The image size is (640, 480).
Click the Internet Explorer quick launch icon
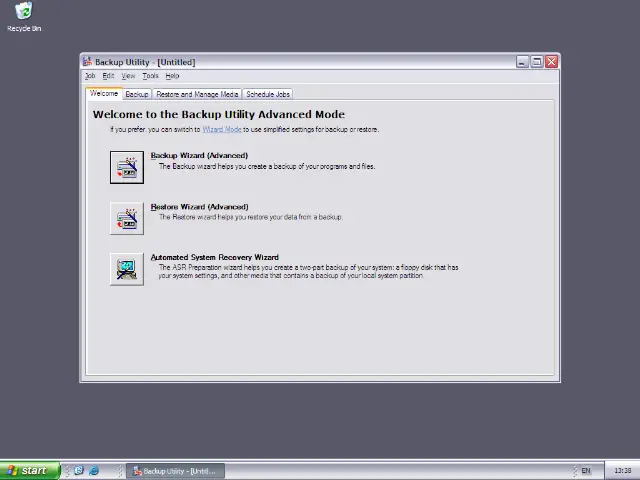pos(94,470)
